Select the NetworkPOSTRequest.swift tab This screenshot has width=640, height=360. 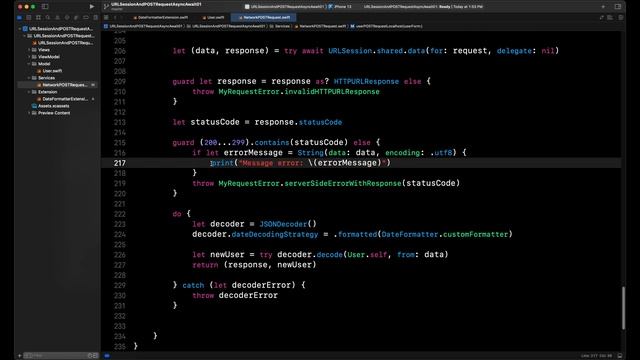click(264, 18)
